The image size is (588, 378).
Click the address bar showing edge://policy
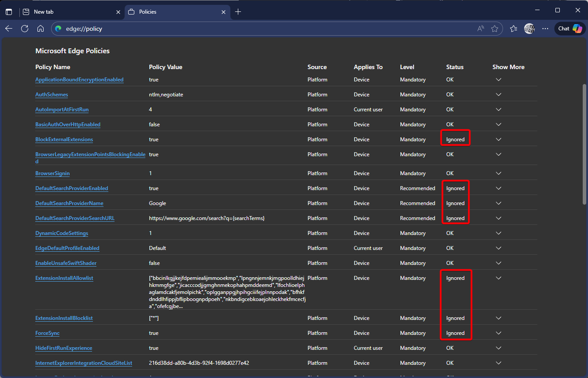pos(264,29)
